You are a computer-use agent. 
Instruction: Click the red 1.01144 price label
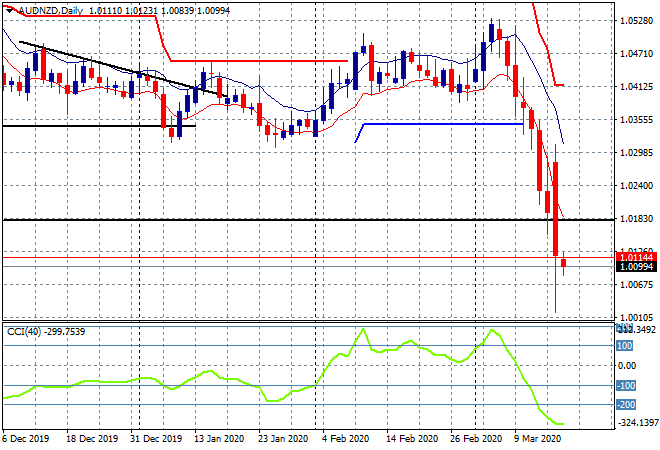click(x=635, y=257)
